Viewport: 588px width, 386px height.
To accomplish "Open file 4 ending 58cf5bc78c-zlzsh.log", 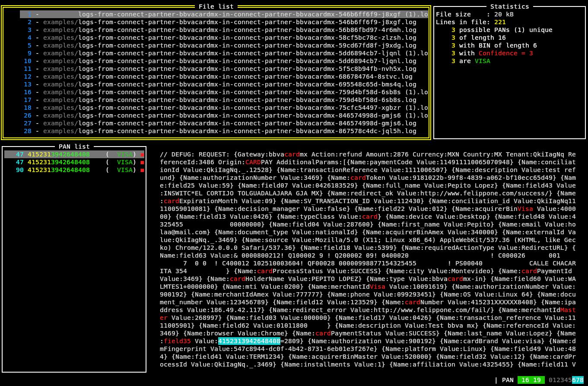I will (x=224, y=38).
